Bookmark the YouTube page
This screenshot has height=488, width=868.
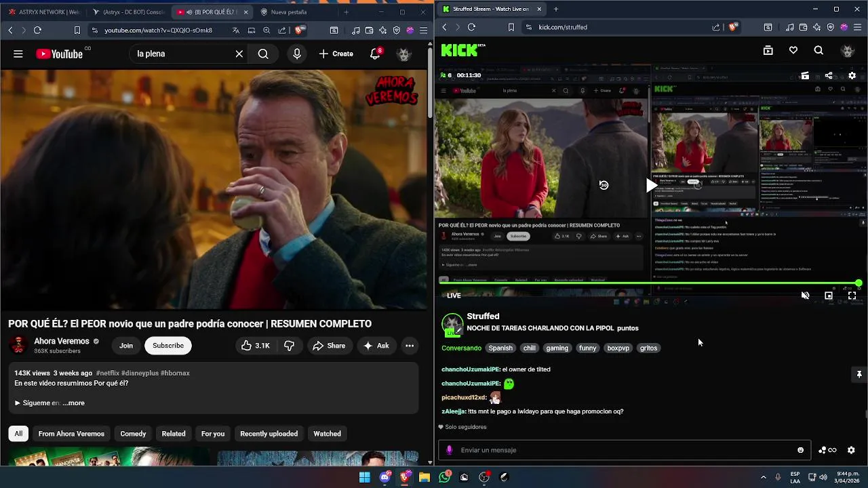(77, 30)
